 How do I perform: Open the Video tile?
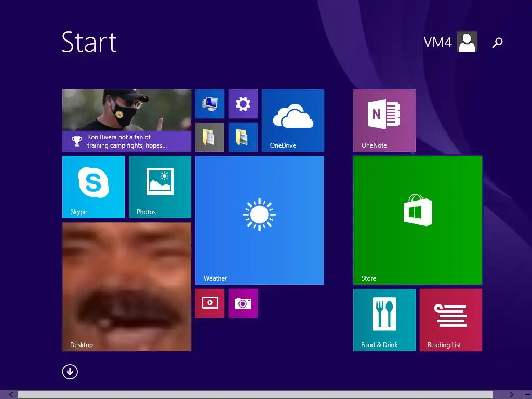[x=210, y=303]
